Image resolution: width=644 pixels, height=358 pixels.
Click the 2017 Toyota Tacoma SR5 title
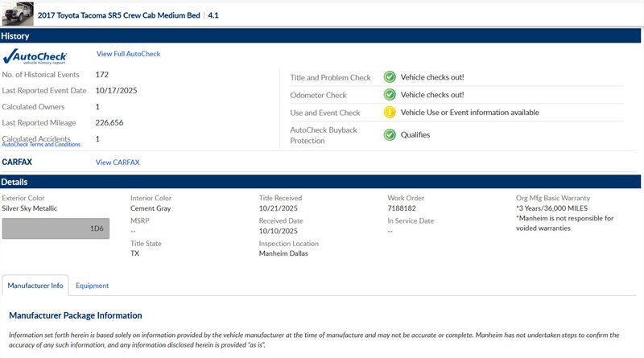coord(119,15)
